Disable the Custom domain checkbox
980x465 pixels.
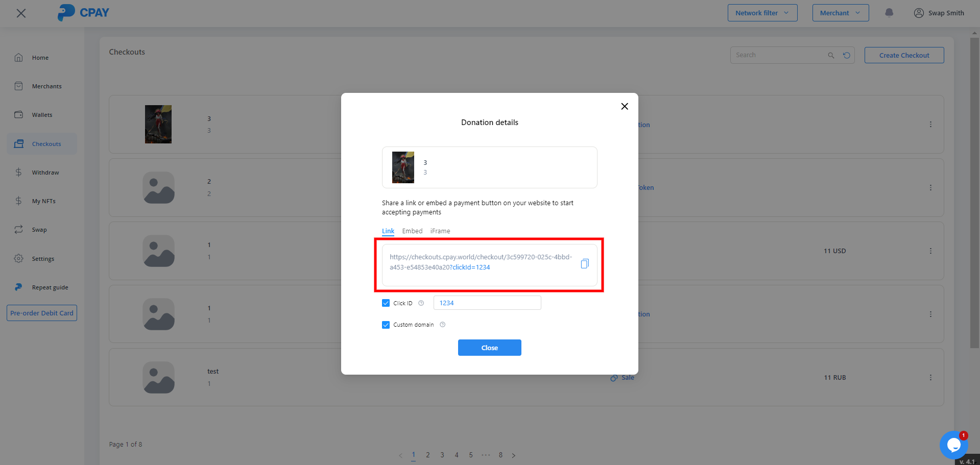[386, 325]
